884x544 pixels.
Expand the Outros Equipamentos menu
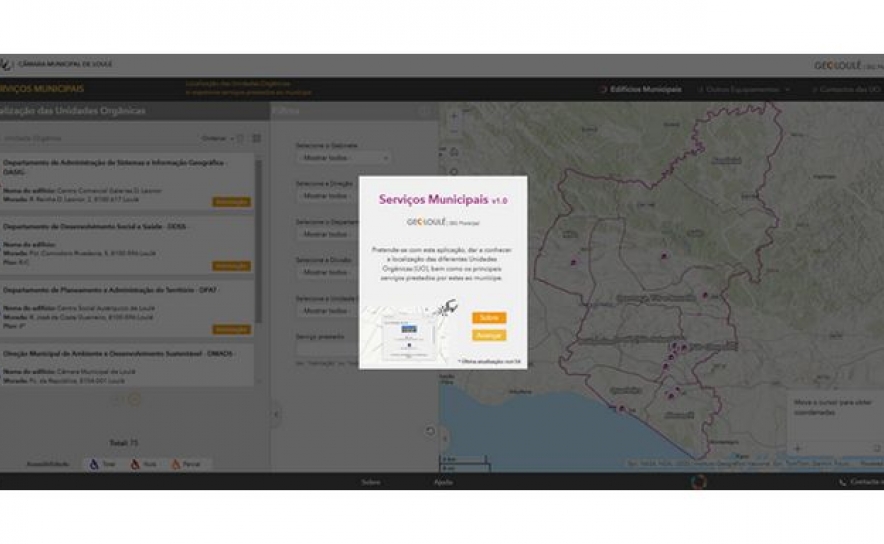744,89
